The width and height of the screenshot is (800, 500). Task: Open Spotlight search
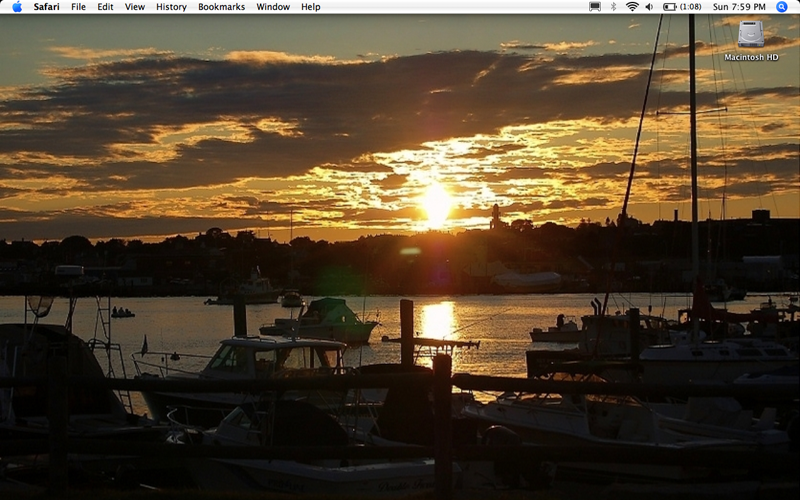click(x=782, y=7)
